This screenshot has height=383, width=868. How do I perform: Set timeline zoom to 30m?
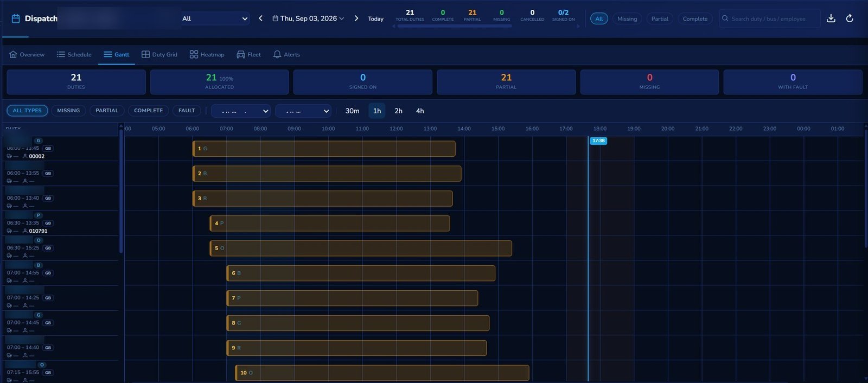point(352,111)
